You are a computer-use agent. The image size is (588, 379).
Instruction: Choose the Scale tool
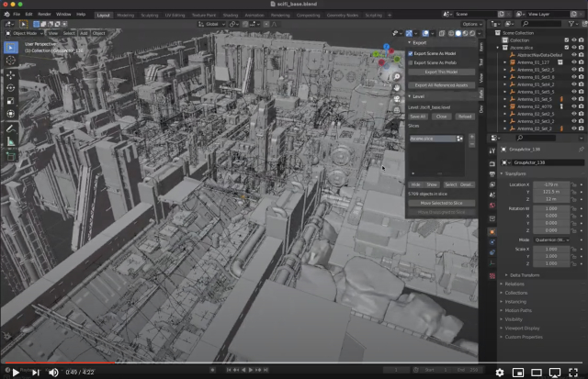pyautogui.click(x=11, y=100)
